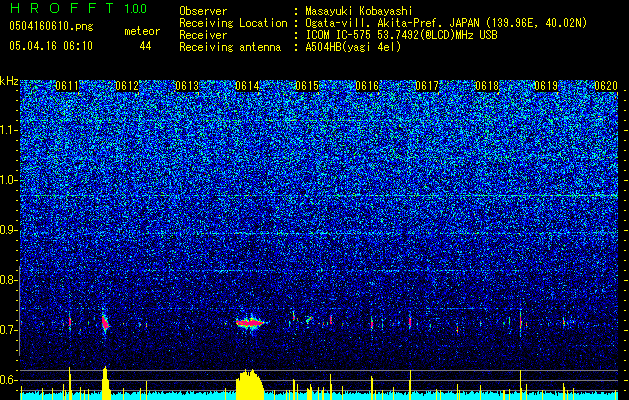Click the 0619 time marker

point(547,86)
